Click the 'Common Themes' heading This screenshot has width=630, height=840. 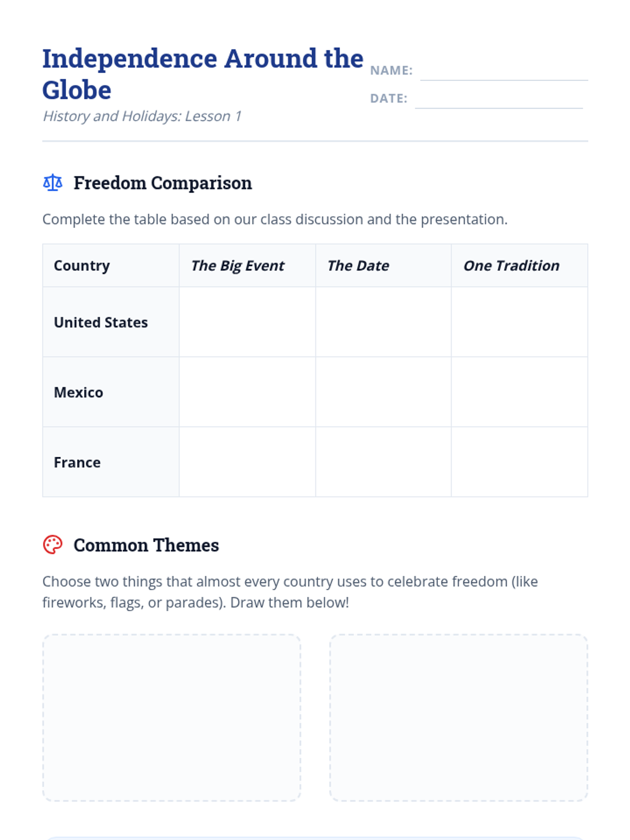(x=146, y=545)
